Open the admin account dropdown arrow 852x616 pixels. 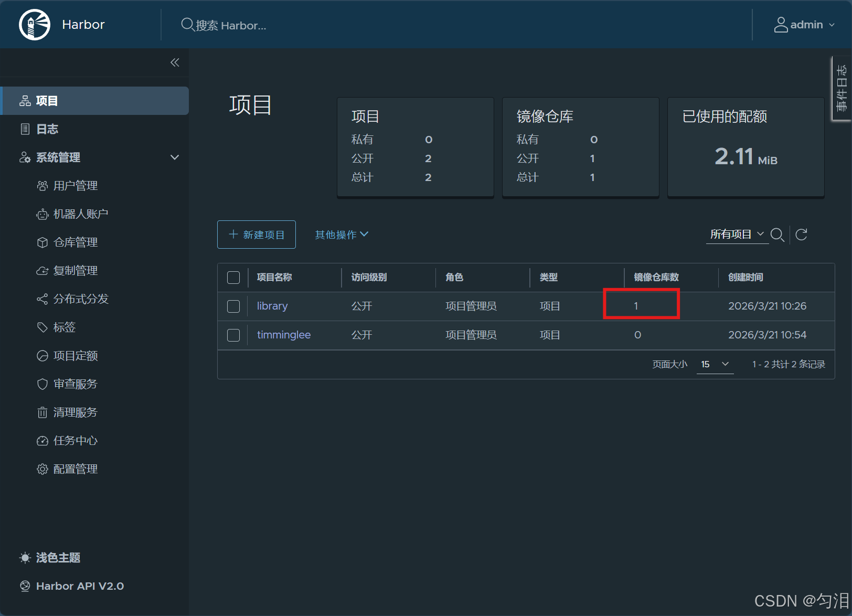(x=832, y=25)
